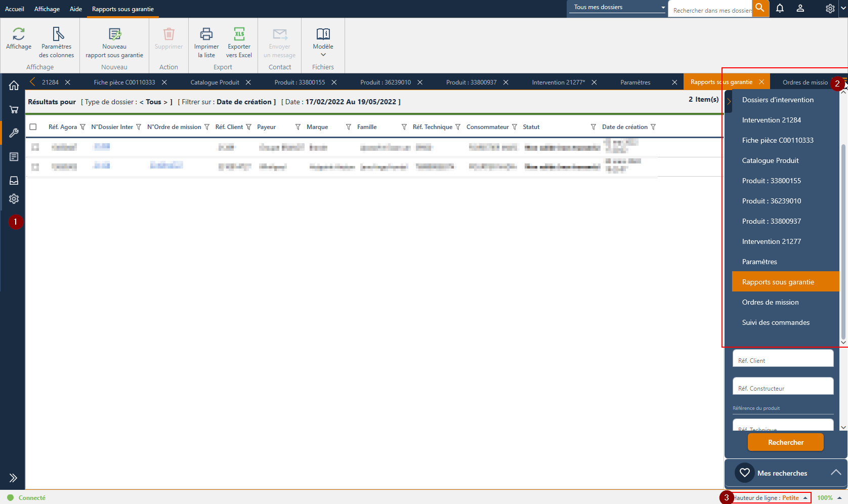Click the Réf. Client input field
848x504 pixels.
coord(782,358)
